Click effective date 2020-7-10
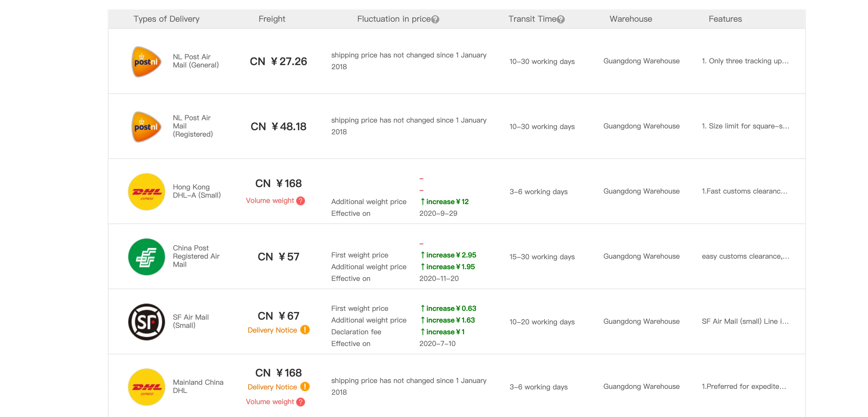868x417 pixels. tap(437, 344)
